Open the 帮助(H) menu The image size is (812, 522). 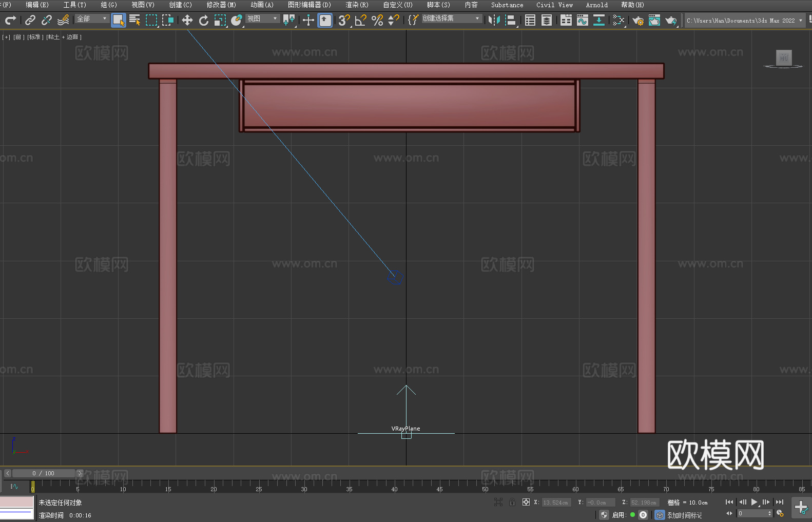coord(632,5)
